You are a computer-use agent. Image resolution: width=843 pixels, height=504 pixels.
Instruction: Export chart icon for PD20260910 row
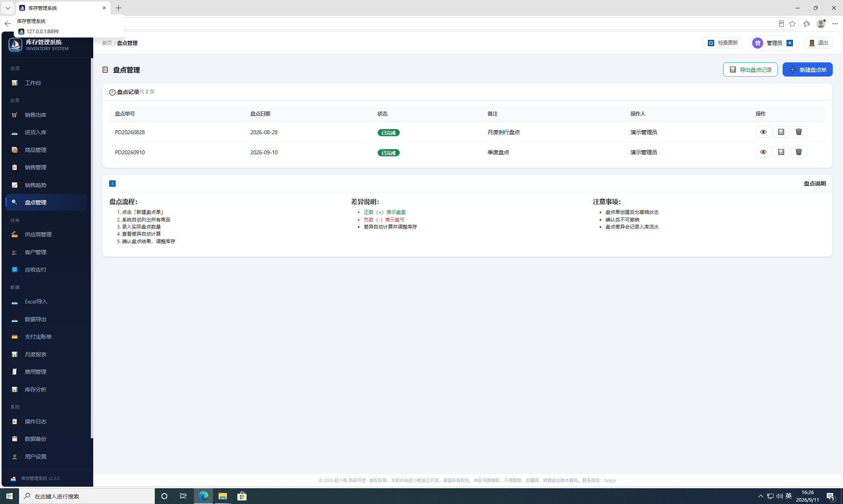(x=781, y=152)
